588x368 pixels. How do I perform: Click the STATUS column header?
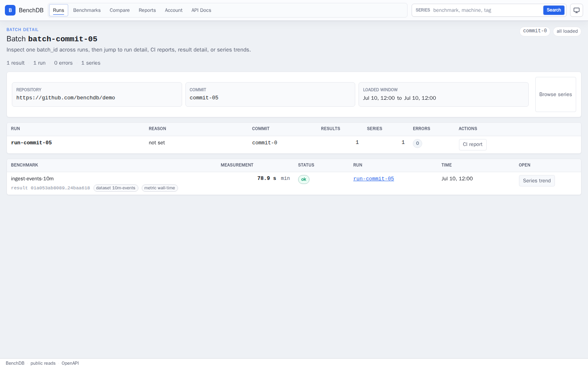[x=306, y=165]
